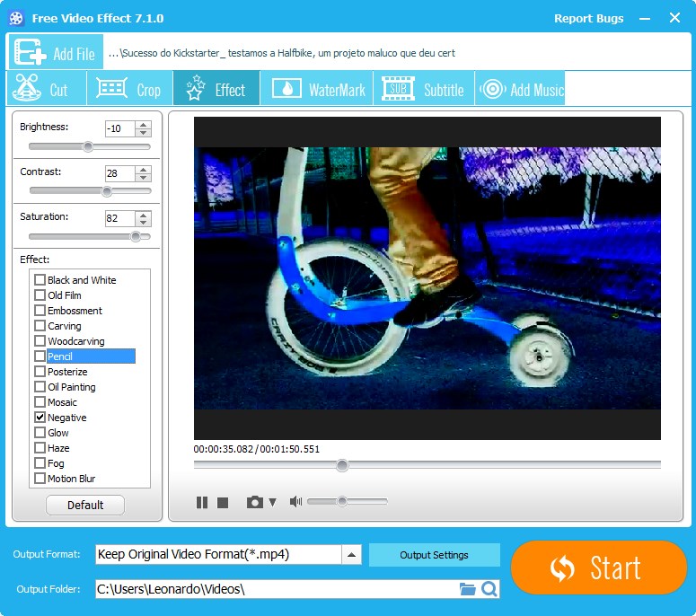Open the Cut tab
The width and height of the screenshot is (696, 616).
[x=46, y=88]
